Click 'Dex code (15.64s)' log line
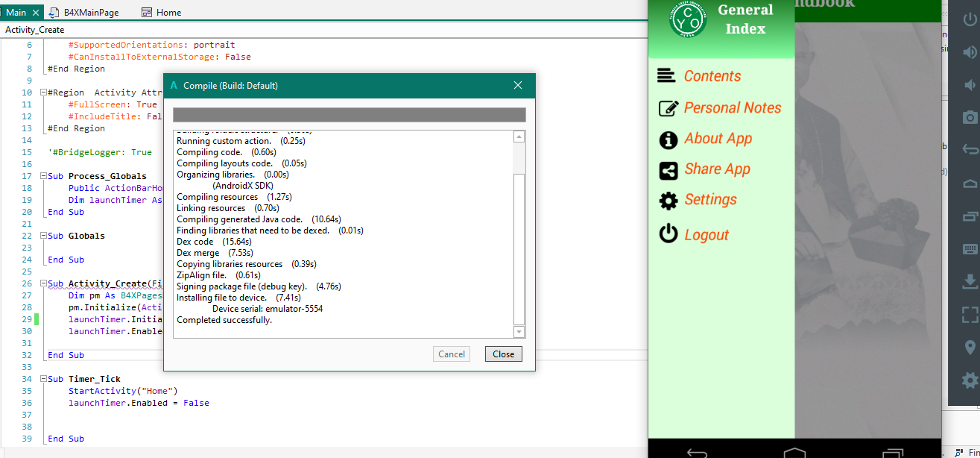 [x=215, y=242]
